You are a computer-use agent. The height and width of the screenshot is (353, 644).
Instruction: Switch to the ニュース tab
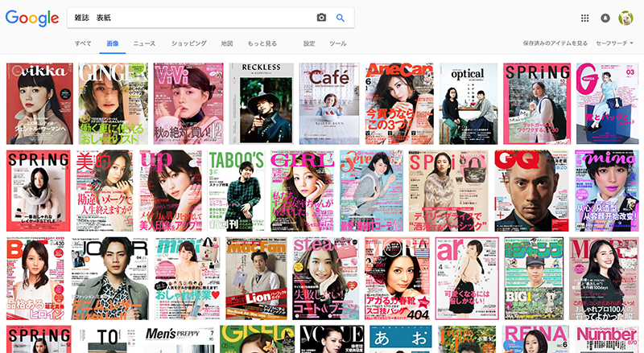(144, 43)
